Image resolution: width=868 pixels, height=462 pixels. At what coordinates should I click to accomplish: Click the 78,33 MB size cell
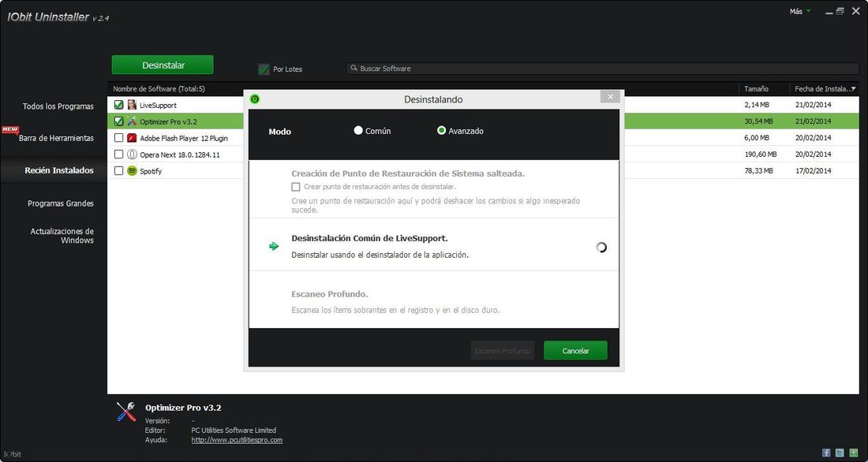(758, 171)
